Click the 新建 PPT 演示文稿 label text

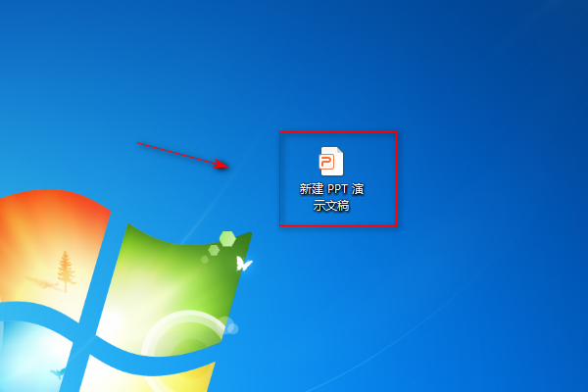[x=331, y=197]
